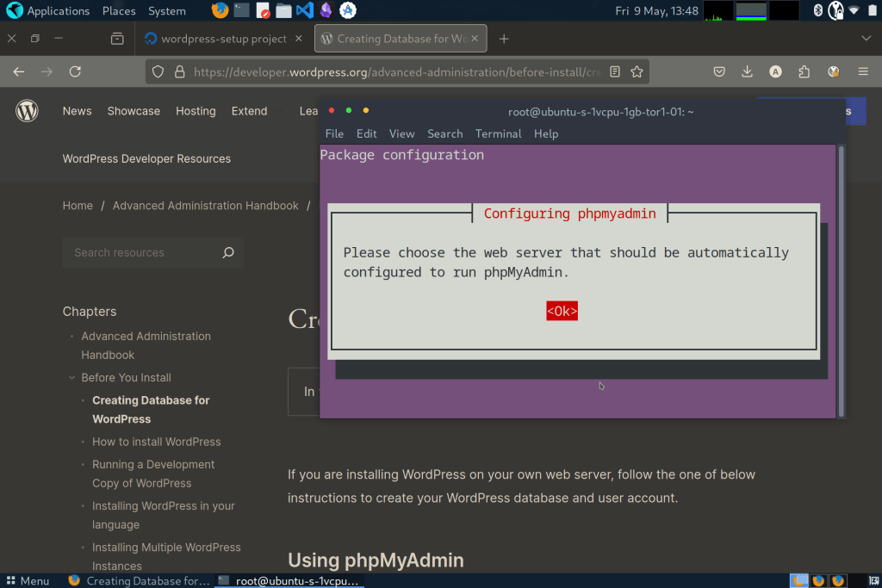Click the Bluetooth tray icon
The height and width of the screenshot is (588, 882).
(x=818, y=10)
